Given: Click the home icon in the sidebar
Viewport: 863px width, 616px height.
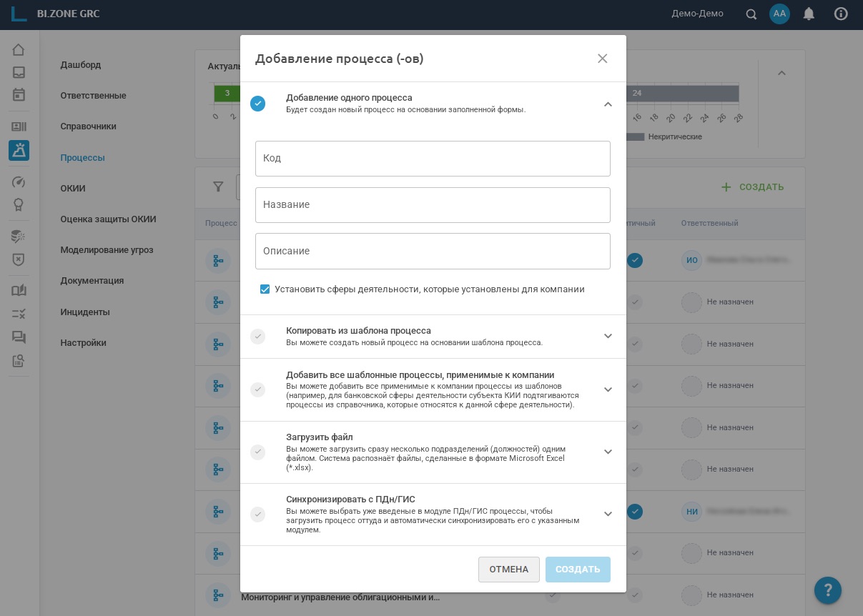Looking at the screenshot, I should pos(19,50).
